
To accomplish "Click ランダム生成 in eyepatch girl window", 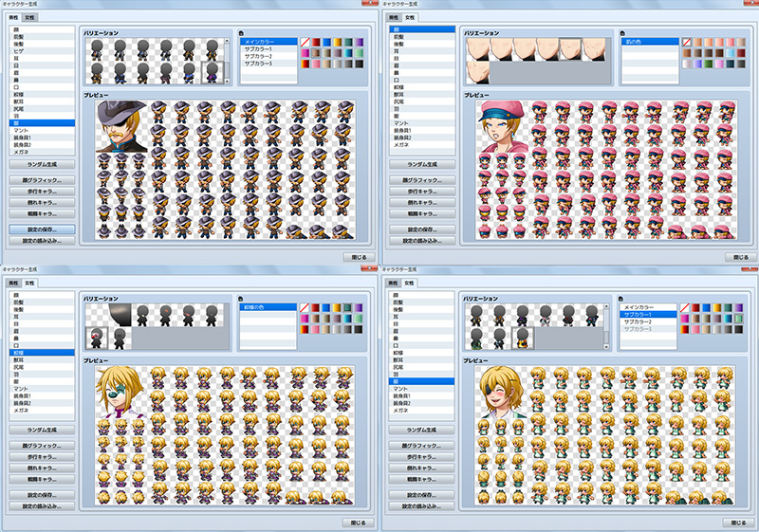I will 421,430.
